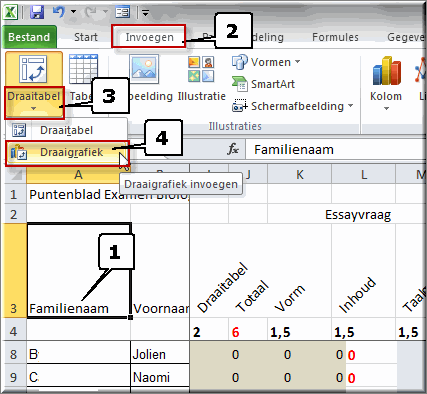Click the large Draaitabel ribbon icon
Viewport: 427px width, 394px height.
click(x=33, y=70)
